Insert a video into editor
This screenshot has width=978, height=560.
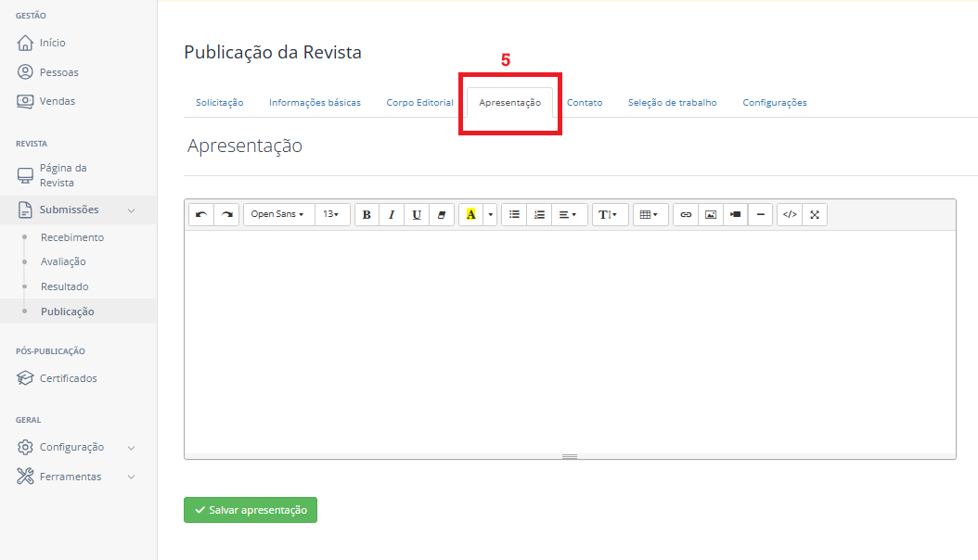tap(736, 214)
